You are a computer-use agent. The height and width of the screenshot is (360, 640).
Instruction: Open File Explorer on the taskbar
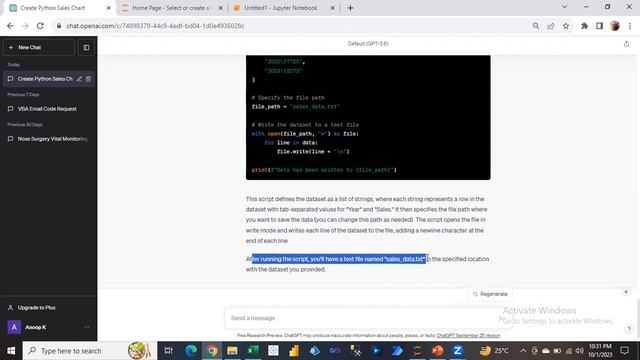(x=232, y=351)
